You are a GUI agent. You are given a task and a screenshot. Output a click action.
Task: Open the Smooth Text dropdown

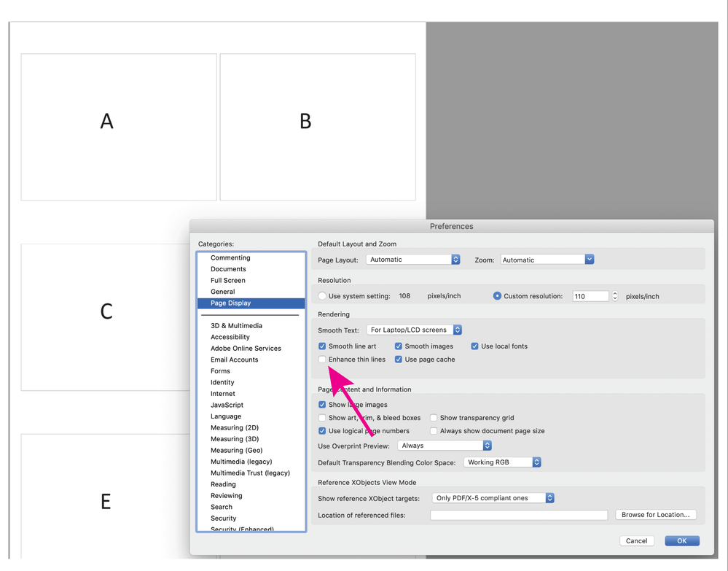click(414, 330)
